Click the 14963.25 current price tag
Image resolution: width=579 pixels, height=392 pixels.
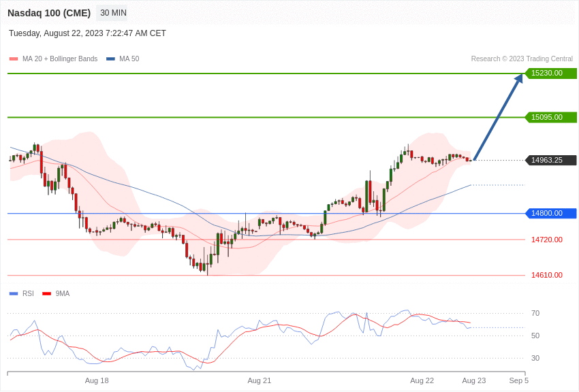pos(550,160)
